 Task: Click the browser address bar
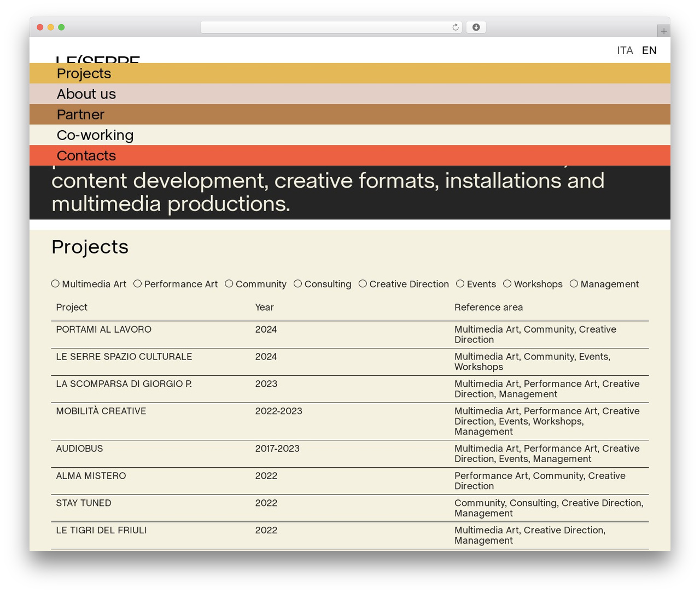pyautogui.click(x=331, y=27)
